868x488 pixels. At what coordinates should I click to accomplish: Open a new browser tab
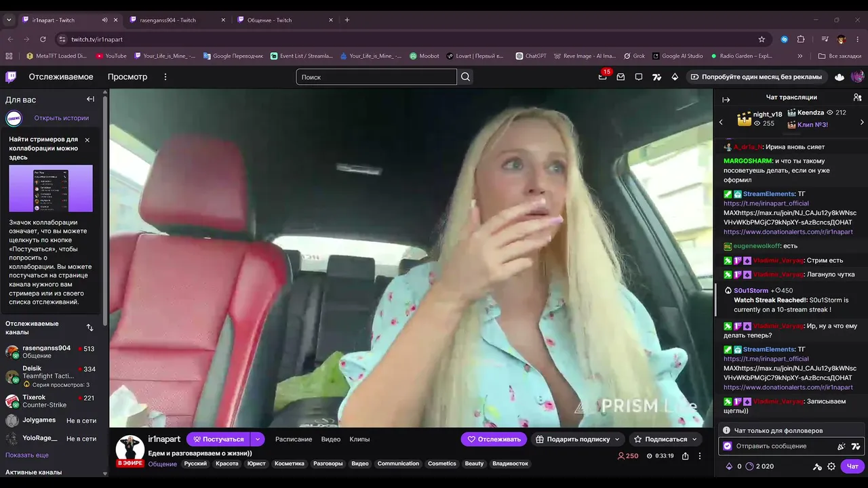click(347, 20)
